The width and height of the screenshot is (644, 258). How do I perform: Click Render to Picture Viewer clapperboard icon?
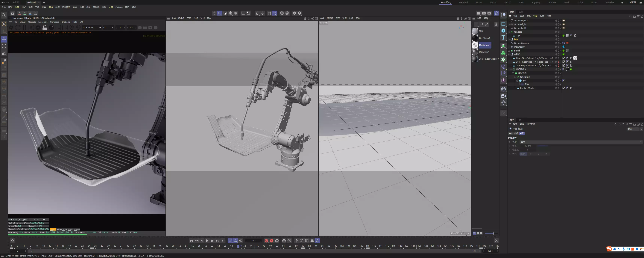coord(484,13)
